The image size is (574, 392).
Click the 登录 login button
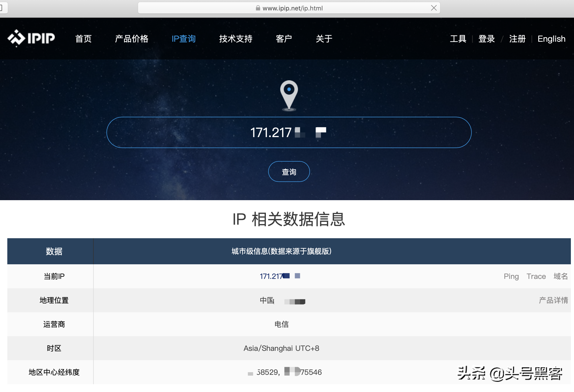[488, 39]
